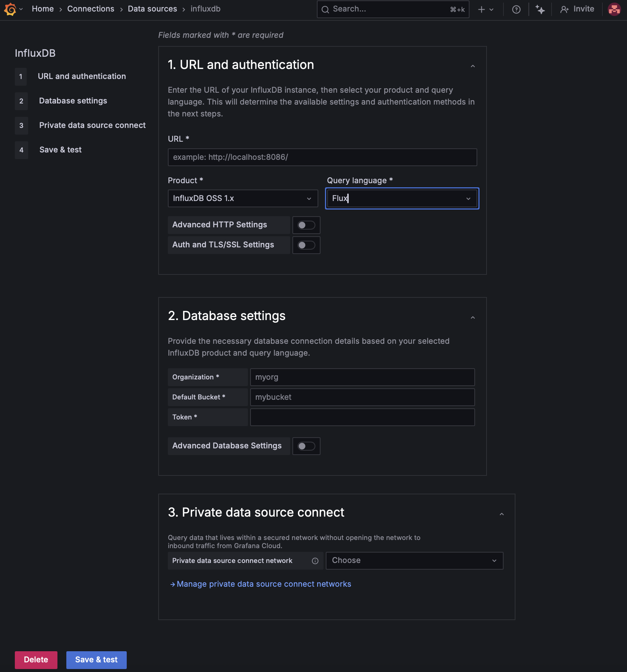Click the Invite user icon
627x672 pixels.
click(x=564, y=9)
